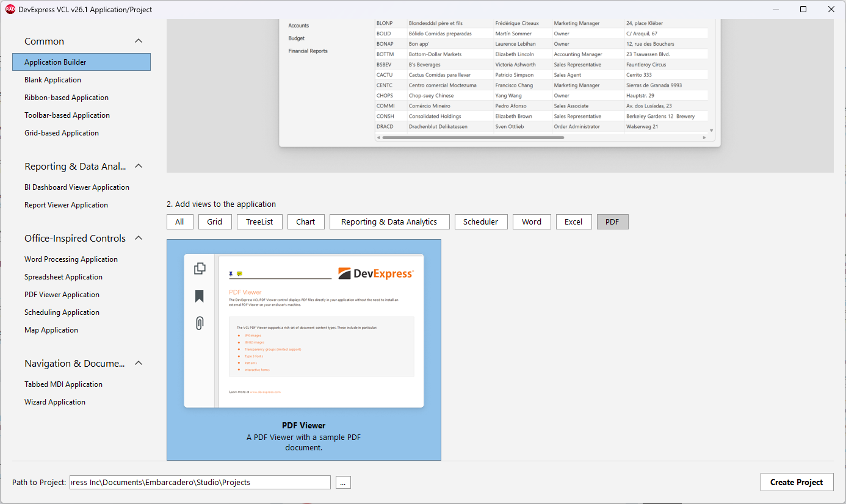Select PDF Viewer Application template
The image size is (846, 504).
click(81, 295)
